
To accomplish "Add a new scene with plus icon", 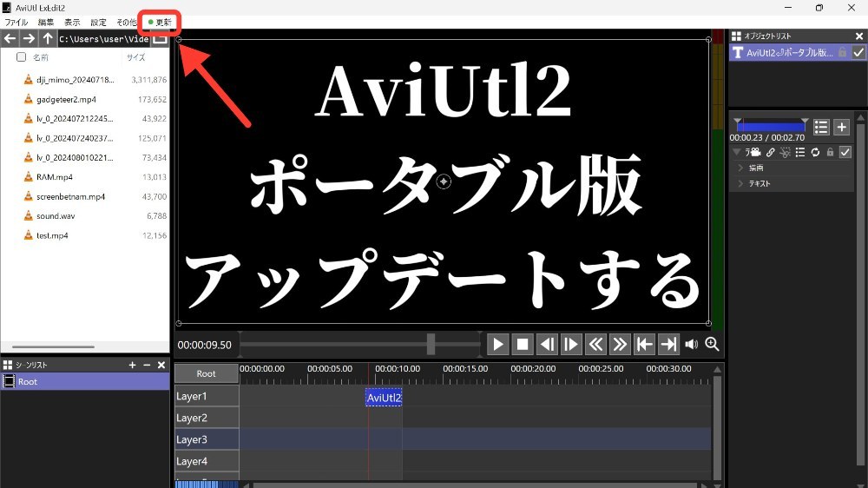I will (132, 365).
